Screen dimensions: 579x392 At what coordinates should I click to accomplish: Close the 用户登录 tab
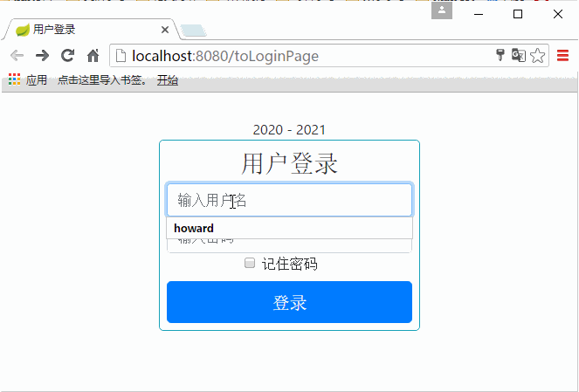click(165, 30)
